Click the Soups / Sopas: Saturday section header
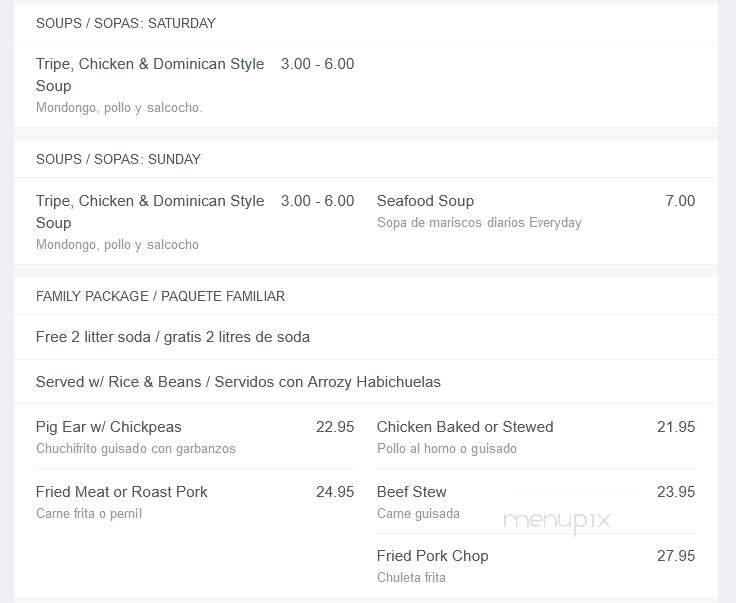 (126, 23)
